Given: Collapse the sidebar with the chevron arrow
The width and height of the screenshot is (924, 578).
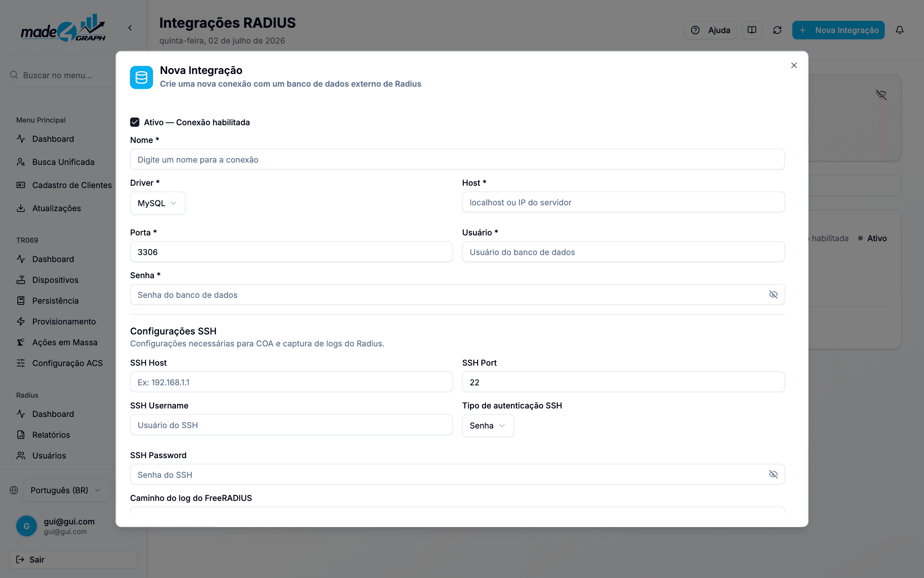Looking at the screenshot, I should (x=130, y=28).
